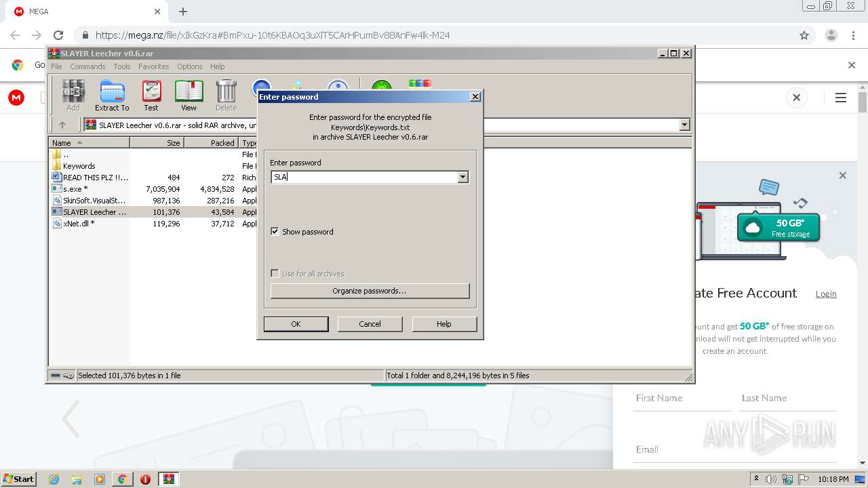This screenshot has width=868, height=488.
Task: Click the previous arrow on MEGA page
Action: click(x=71, y=418)
